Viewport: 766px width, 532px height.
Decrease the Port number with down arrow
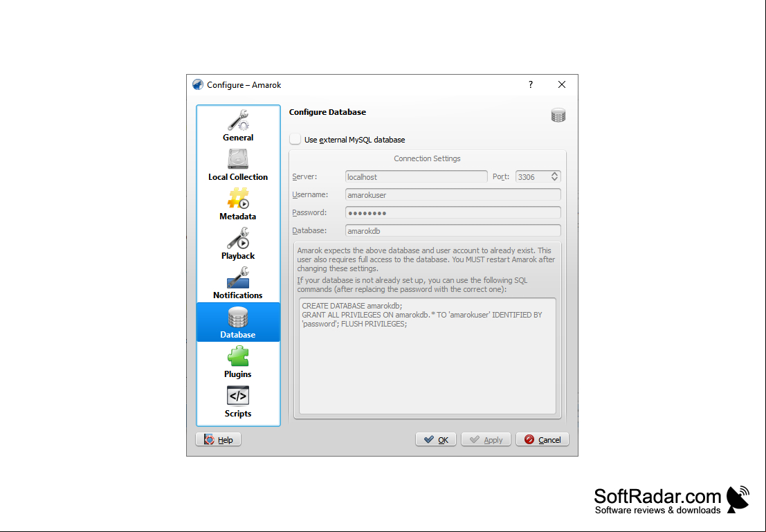554,179
